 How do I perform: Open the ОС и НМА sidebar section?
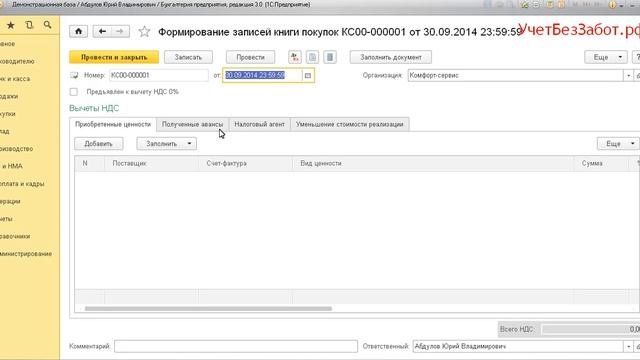(x=11, y=167)
